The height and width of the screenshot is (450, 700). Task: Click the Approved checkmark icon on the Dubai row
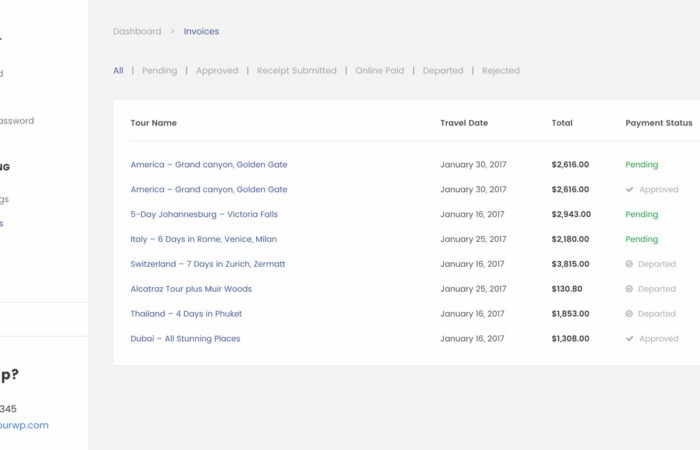coord(629,339)
